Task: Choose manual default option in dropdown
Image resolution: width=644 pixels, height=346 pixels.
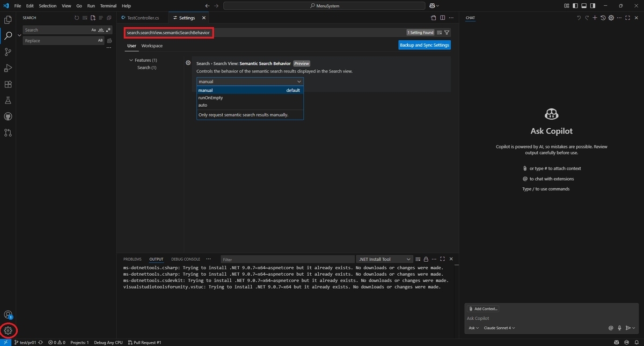Action: [x=250, y=90]
